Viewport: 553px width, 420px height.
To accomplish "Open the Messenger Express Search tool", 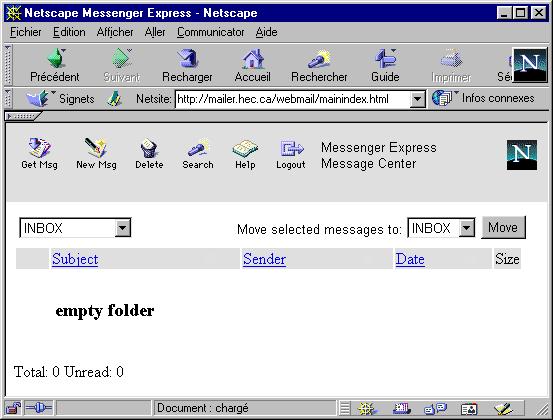I will [198, 153].
